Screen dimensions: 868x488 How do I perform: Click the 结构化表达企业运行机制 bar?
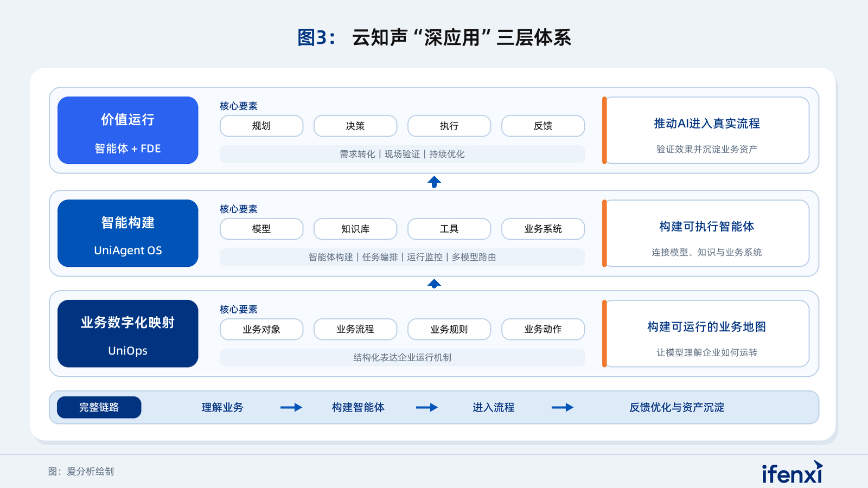(402, 357)
